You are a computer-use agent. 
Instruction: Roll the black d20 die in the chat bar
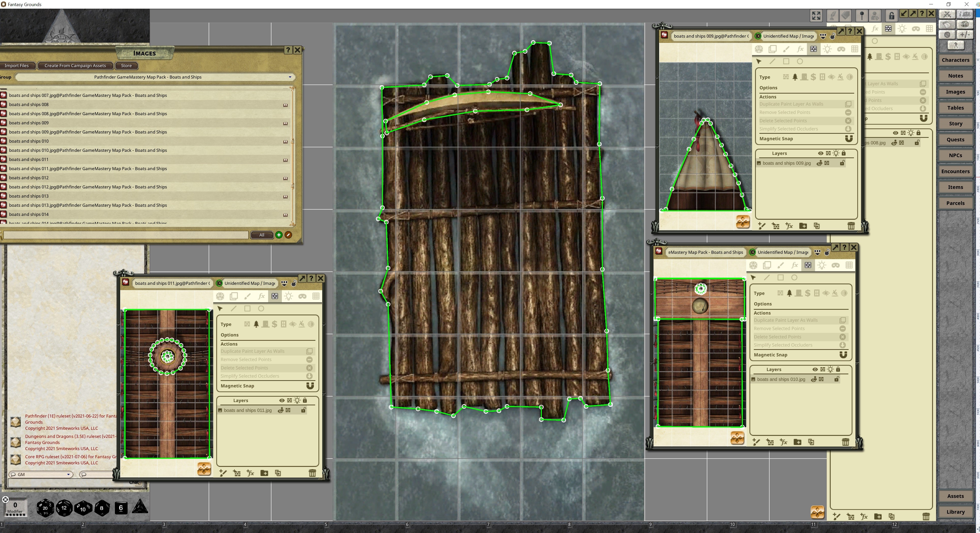tap(45, 508)
